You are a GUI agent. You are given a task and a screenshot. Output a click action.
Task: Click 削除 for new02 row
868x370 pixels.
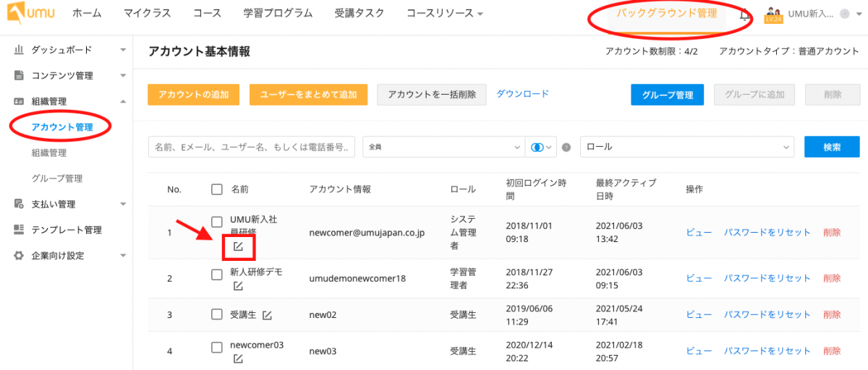[x=832, y=314]
